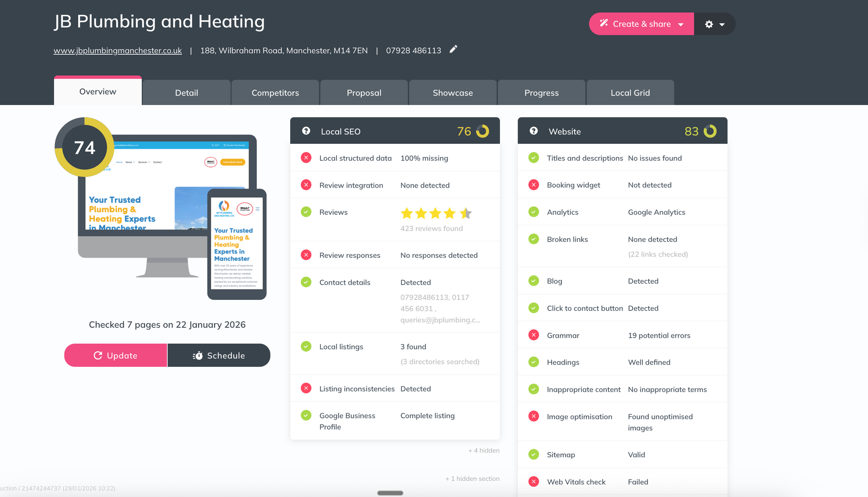Switch to the Competitors tab
The width and height of the screenshot is (868, 497).
(x=275, y=93)
